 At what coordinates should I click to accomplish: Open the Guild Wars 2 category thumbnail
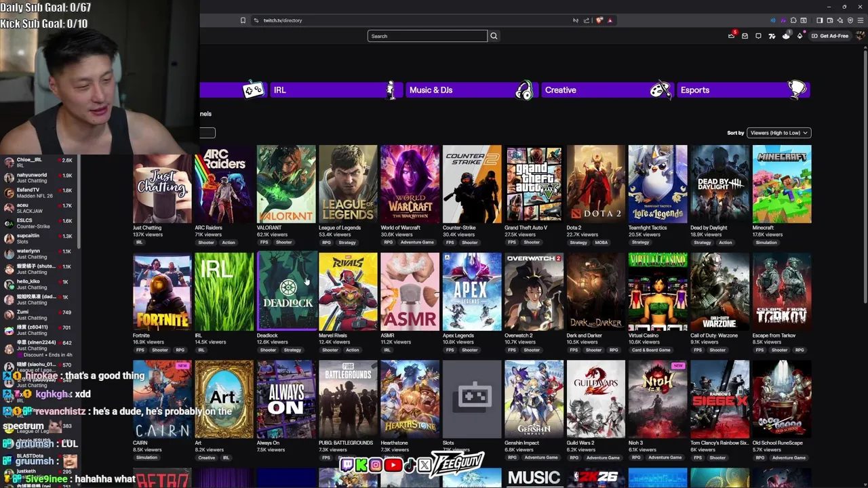(596, 400)
